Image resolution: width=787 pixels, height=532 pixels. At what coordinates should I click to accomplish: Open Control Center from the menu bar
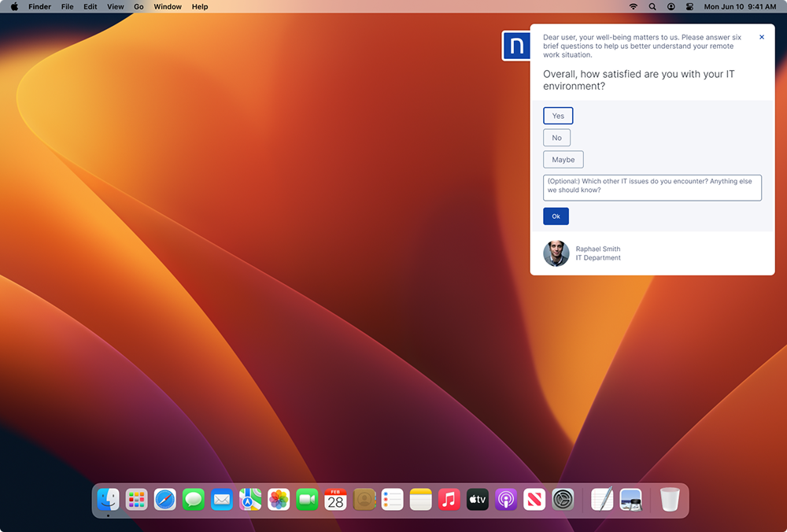click(689, 6)
